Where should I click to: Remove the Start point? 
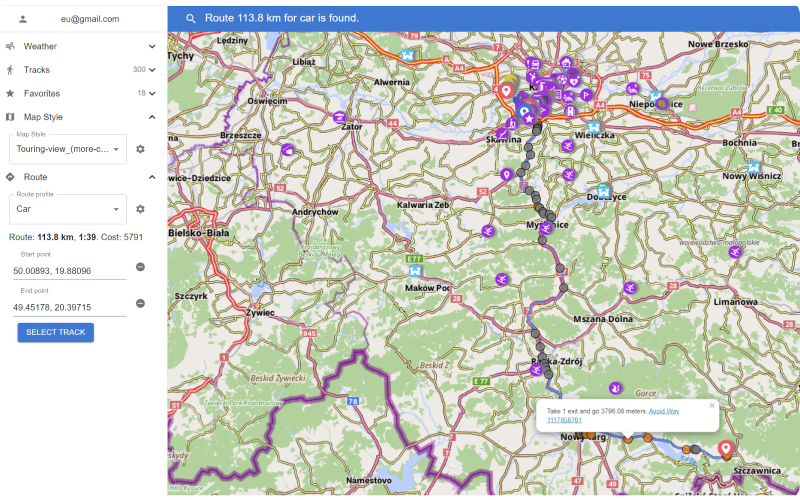tap(140, 267)
